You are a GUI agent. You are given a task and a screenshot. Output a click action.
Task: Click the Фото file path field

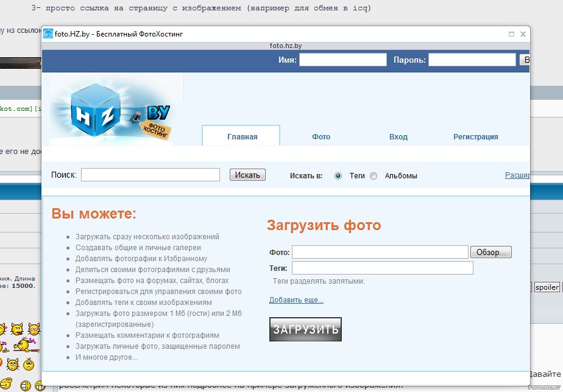click(x=380, y=252)
